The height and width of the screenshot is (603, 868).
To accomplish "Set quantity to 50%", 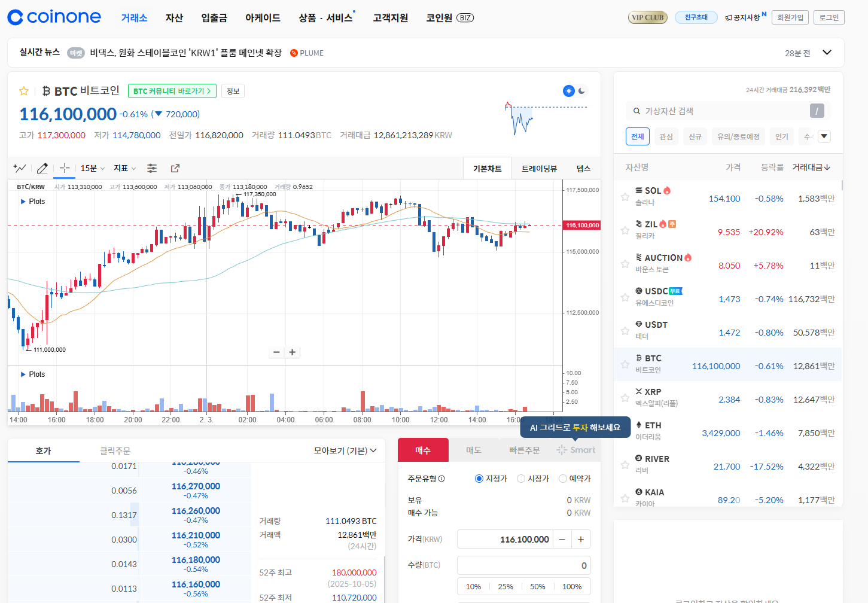I will tap(538, 587).
